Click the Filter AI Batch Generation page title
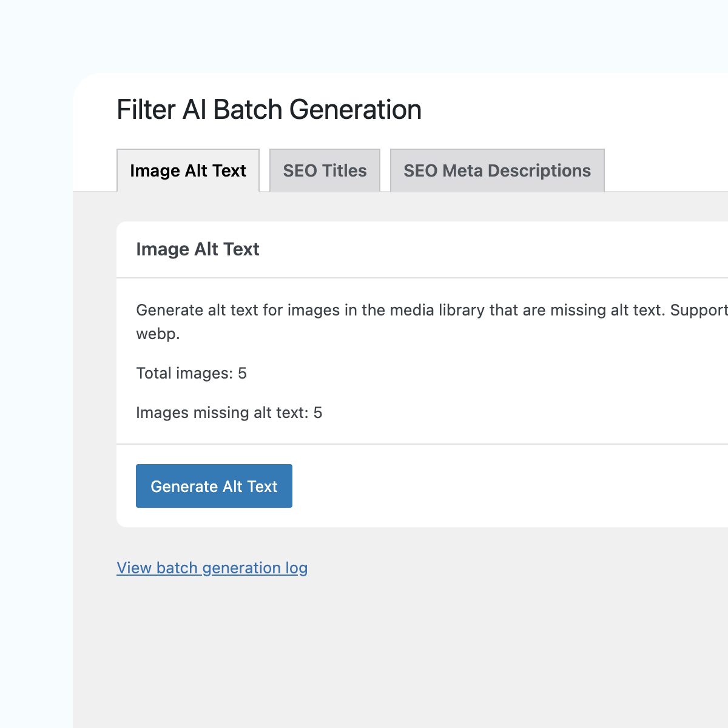The width and height of the screenshot is (728, 728). point(269,110)
